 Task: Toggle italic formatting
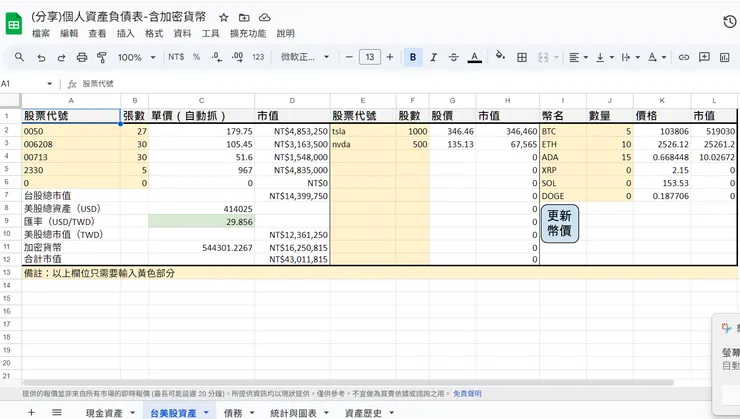click(433, 57)
